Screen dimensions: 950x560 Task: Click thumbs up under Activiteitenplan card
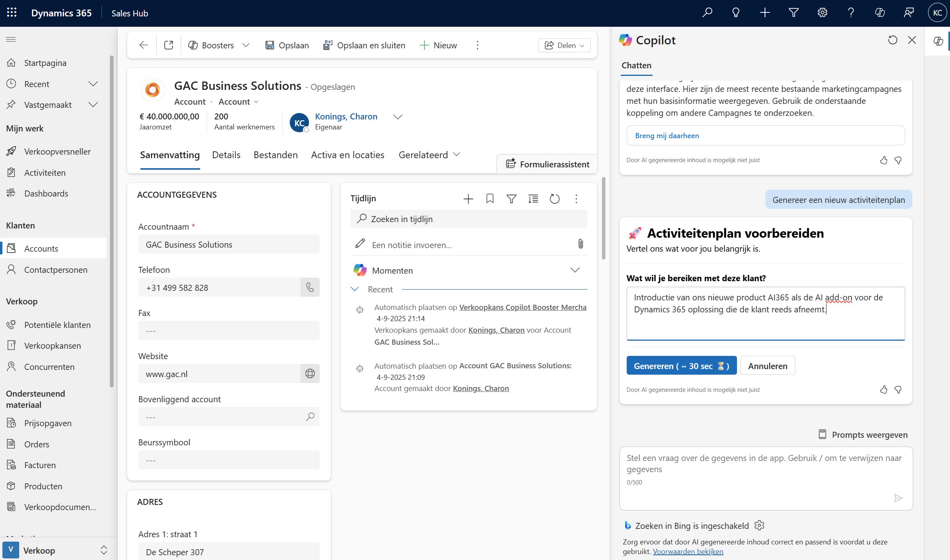883,389
